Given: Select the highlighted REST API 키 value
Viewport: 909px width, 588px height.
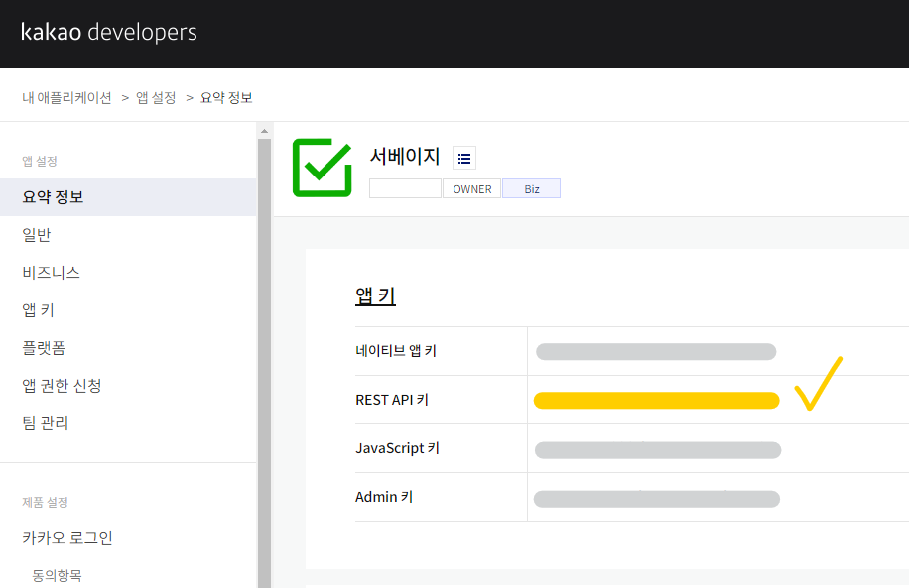Looking at the screenshot, I should (x=656, y=401).
